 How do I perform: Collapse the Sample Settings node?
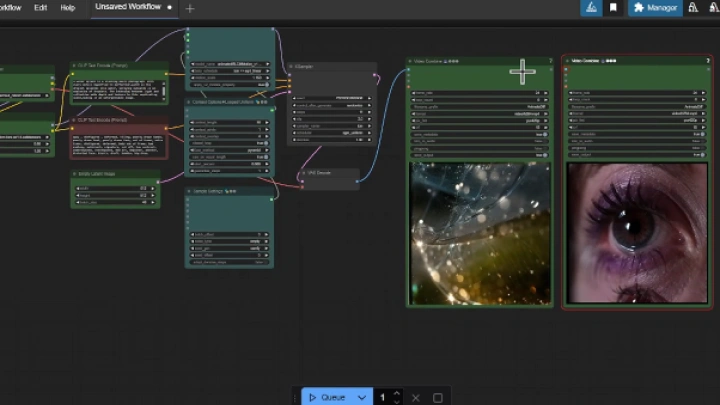(x=189, y=191)
